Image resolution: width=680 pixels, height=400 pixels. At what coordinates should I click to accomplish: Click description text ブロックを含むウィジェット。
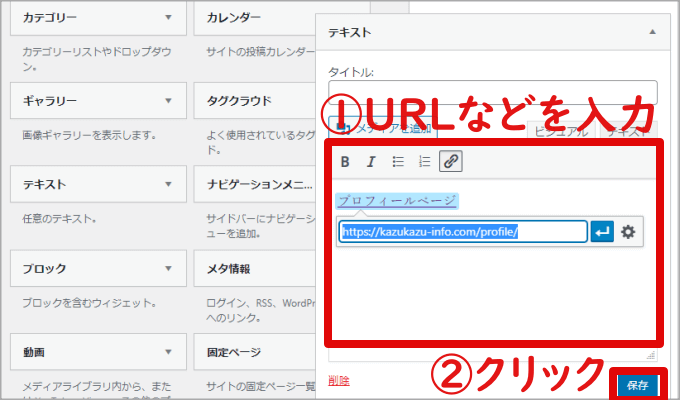(89, 302)
